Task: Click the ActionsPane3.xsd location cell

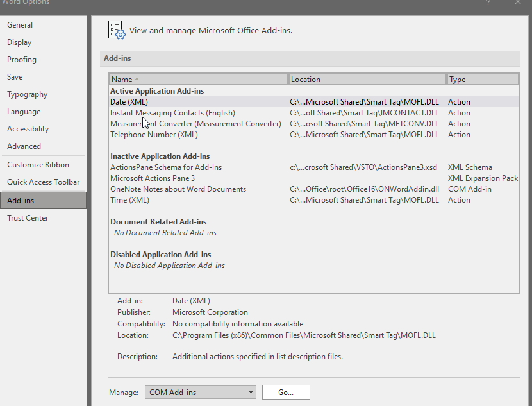Action: coord(363,167)
